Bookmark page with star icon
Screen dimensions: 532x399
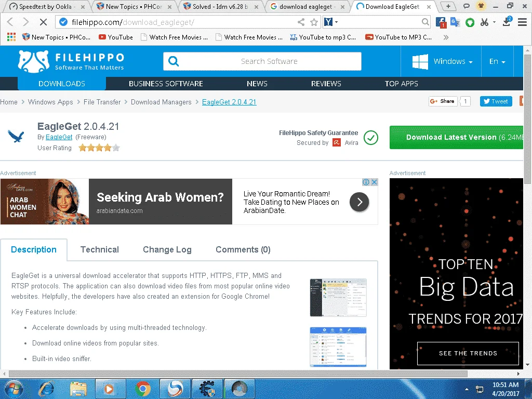314,22
